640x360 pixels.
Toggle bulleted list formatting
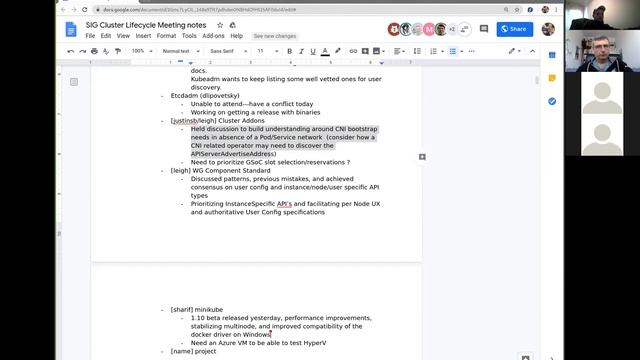point(453,51)
